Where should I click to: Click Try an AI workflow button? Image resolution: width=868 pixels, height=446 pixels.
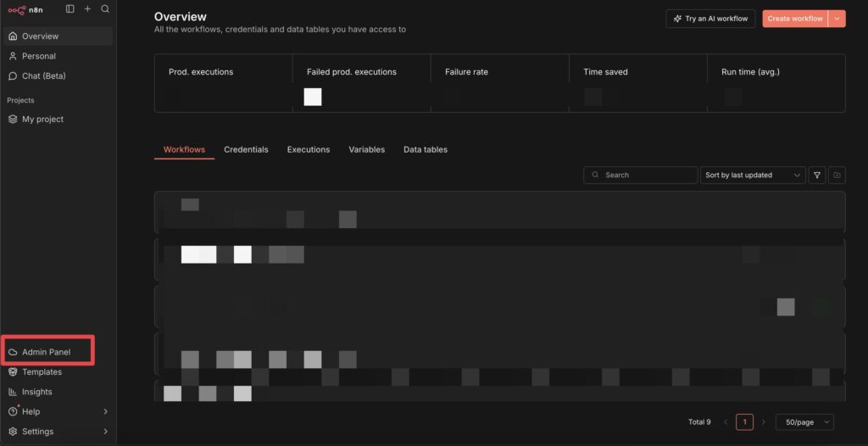[x=710, y=19]
